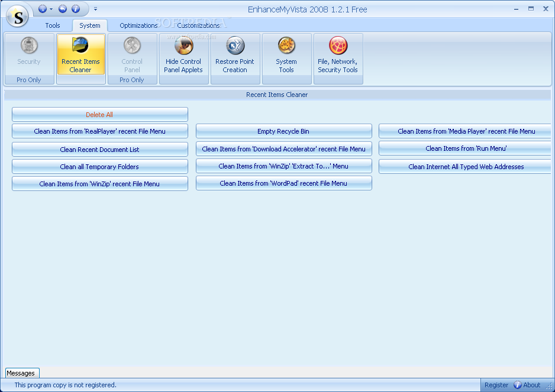Click Clean all Temporary Folders button

[x=100, y=167]
